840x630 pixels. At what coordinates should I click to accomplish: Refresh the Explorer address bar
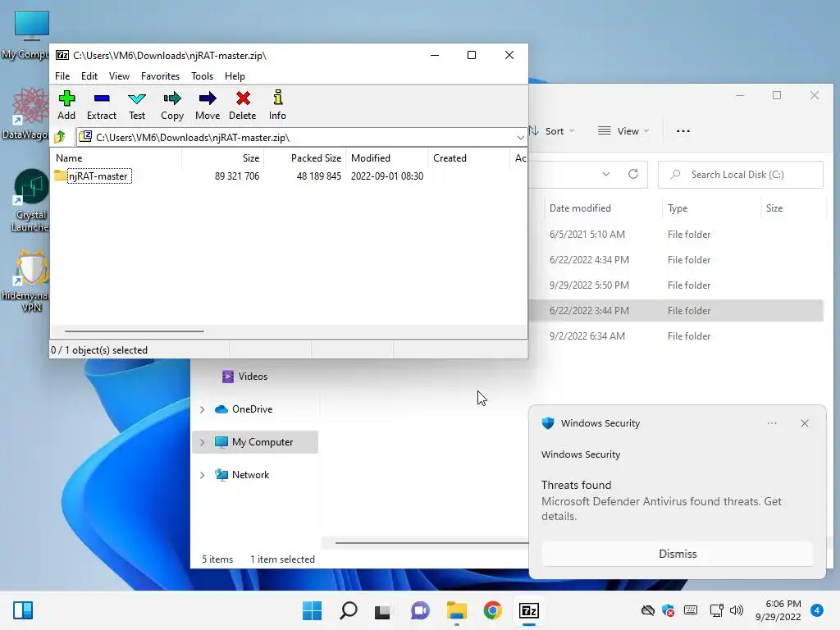(633, 174)
